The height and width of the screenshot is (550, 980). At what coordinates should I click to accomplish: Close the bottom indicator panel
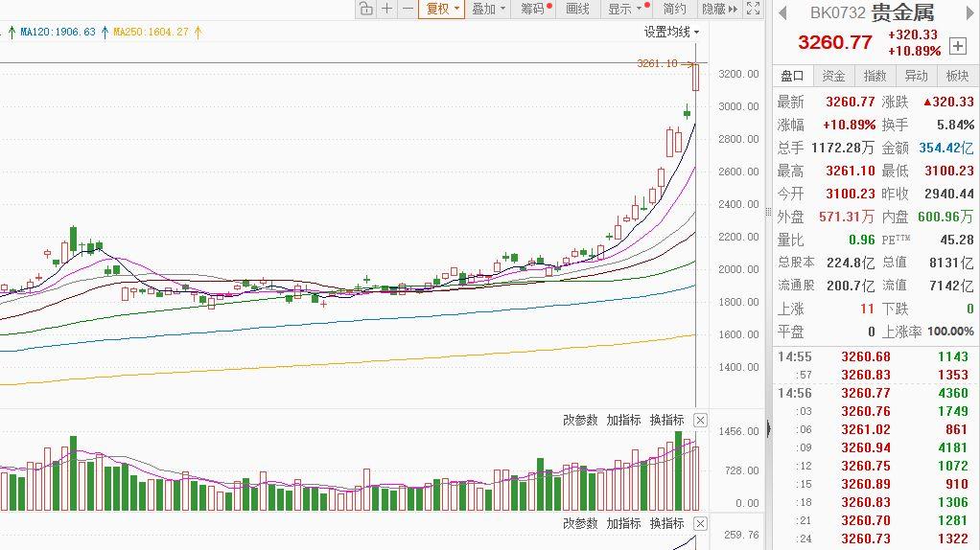click(x=701, y=524)
